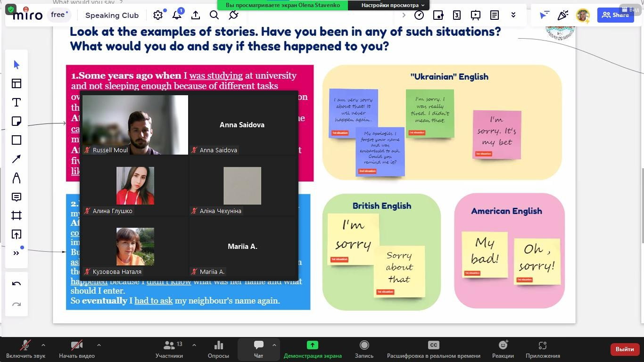Click Демонстрация экрана share screen
Viewport: 644px width, 362px height.
coord(313,350)
